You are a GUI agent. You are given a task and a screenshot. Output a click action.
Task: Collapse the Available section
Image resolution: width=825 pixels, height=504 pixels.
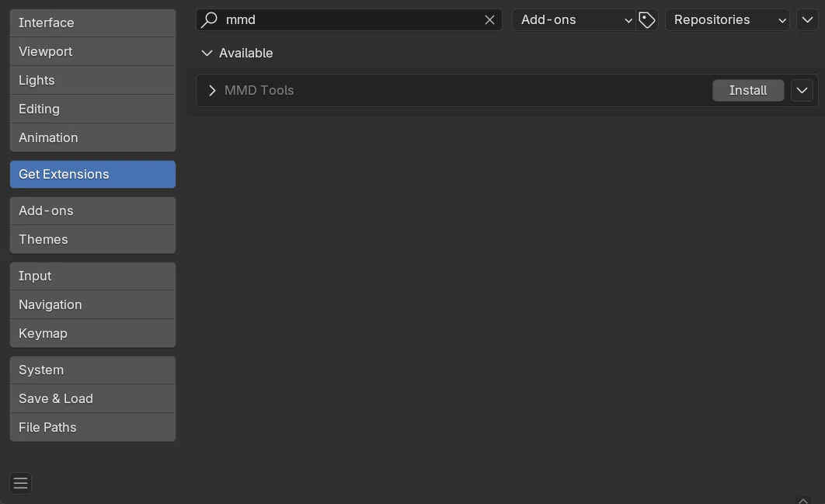(207, 53)
